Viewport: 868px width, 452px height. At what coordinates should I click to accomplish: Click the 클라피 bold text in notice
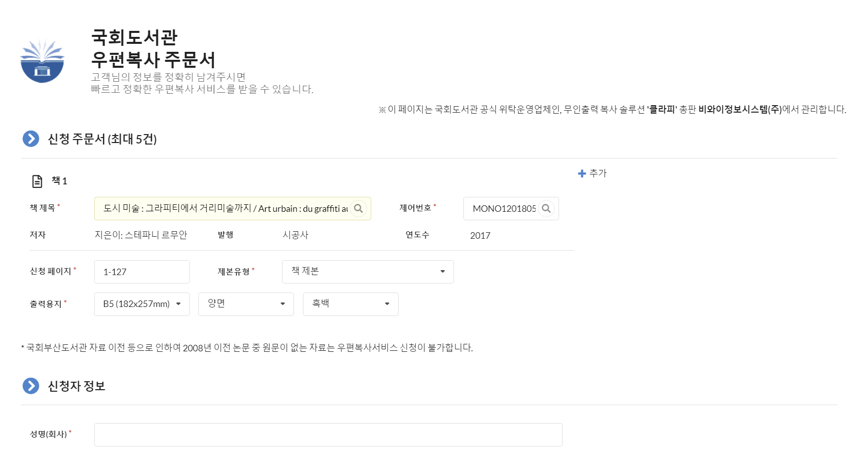pos(662,109)
